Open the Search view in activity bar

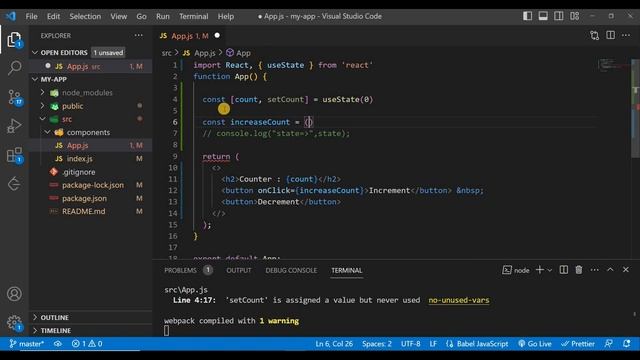point(14,67)
